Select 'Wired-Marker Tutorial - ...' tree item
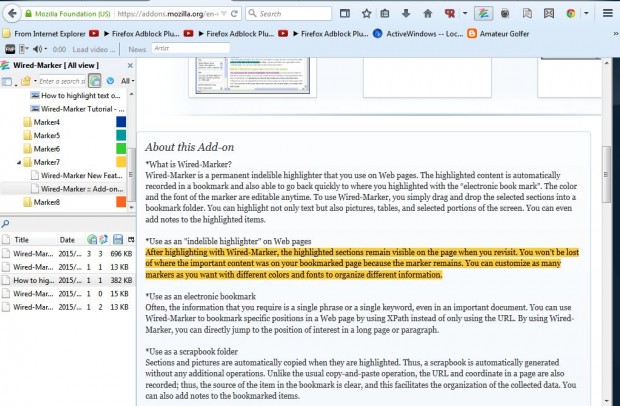This screenshot has height=406, width=620. pyautogui.click(x=78, y=109)
